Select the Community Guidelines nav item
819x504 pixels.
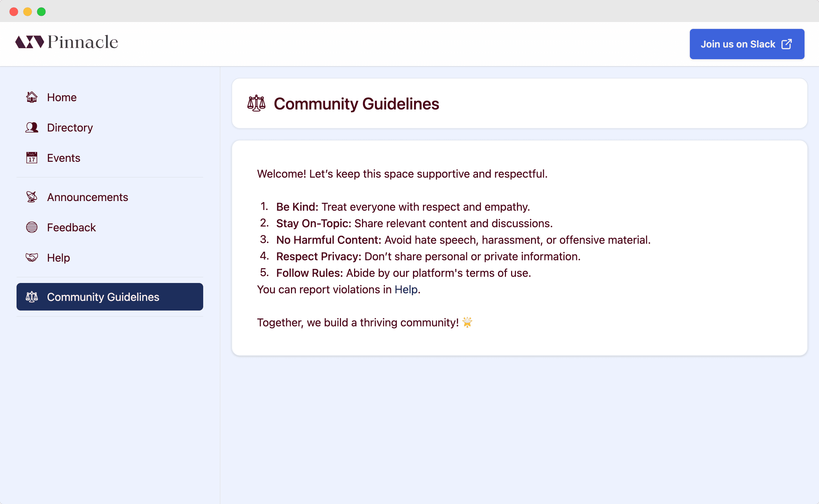point(110,296)
